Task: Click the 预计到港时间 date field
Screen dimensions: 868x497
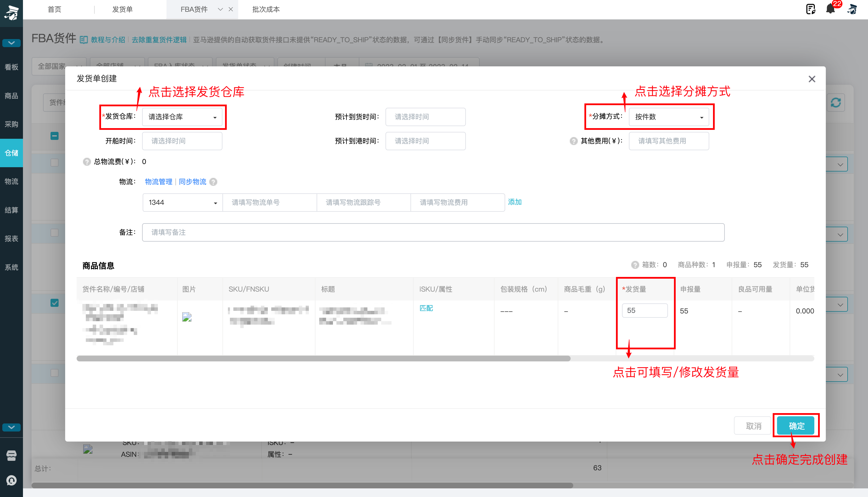Action: (425, 141)
